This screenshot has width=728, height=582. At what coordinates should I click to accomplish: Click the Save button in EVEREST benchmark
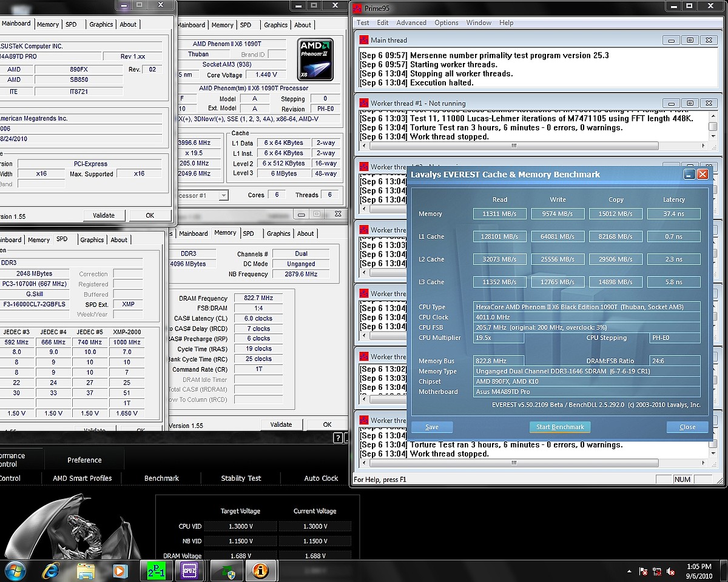[432, 427]
